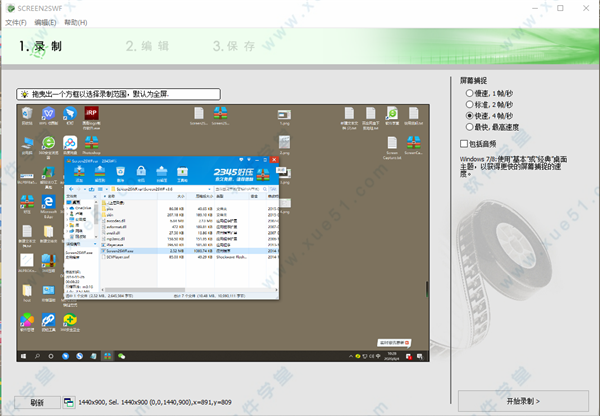Image resolution: width=600 pixels, height=416 pixels.
Task: Click the 刷新 button
Action: pos(37,402)
